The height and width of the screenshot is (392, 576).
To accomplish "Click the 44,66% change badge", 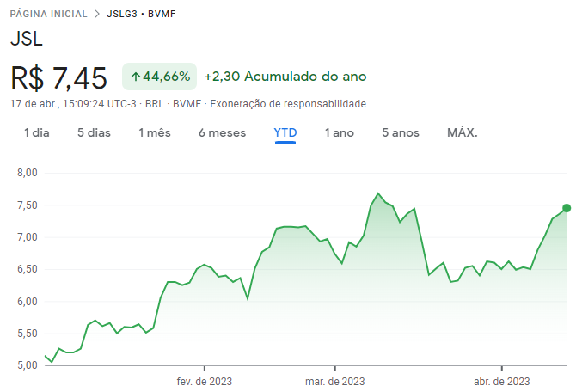I will click(159, 77).
